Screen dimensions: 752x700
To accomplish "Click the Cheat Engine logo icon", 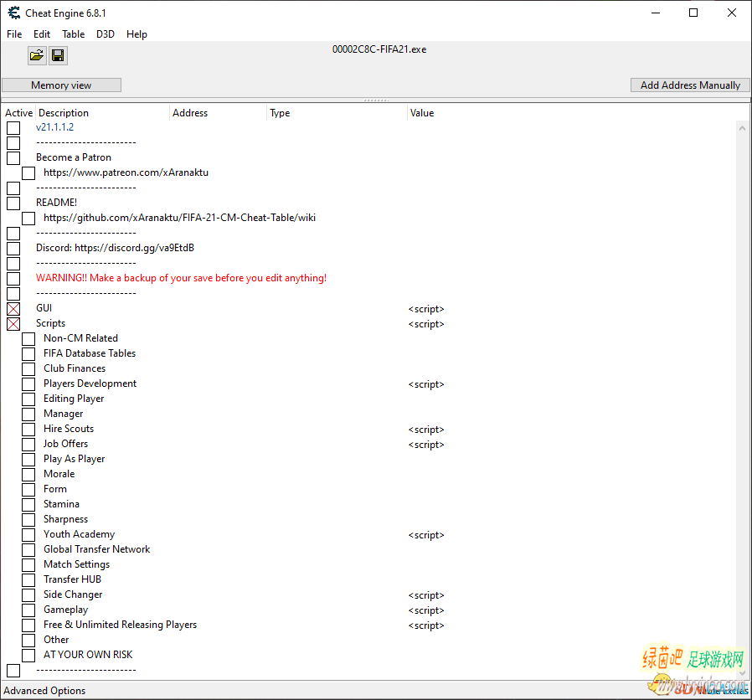I will (14, 13).
